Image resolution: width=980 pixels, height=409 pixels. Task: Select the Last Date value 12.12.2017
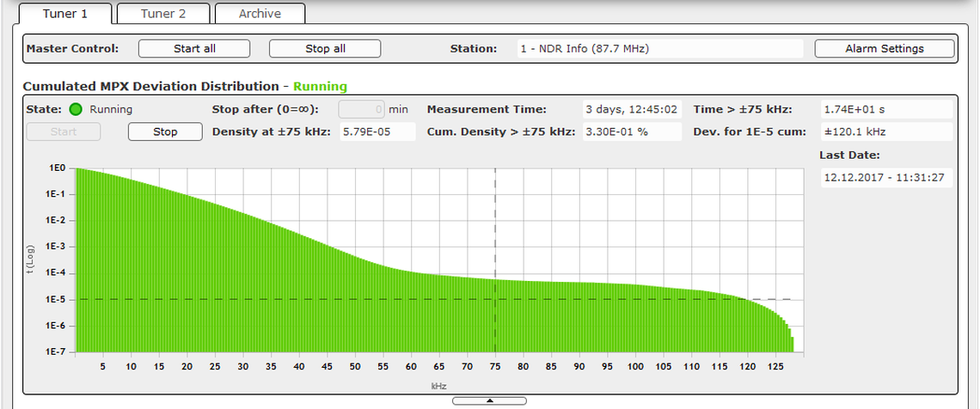[886, 177]
